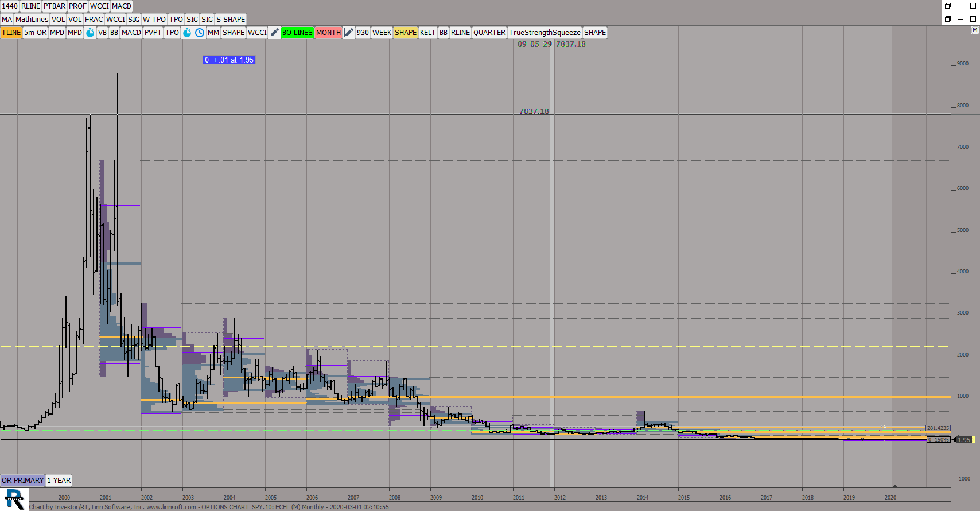Click the KELT toolbar button

[428, 33]
